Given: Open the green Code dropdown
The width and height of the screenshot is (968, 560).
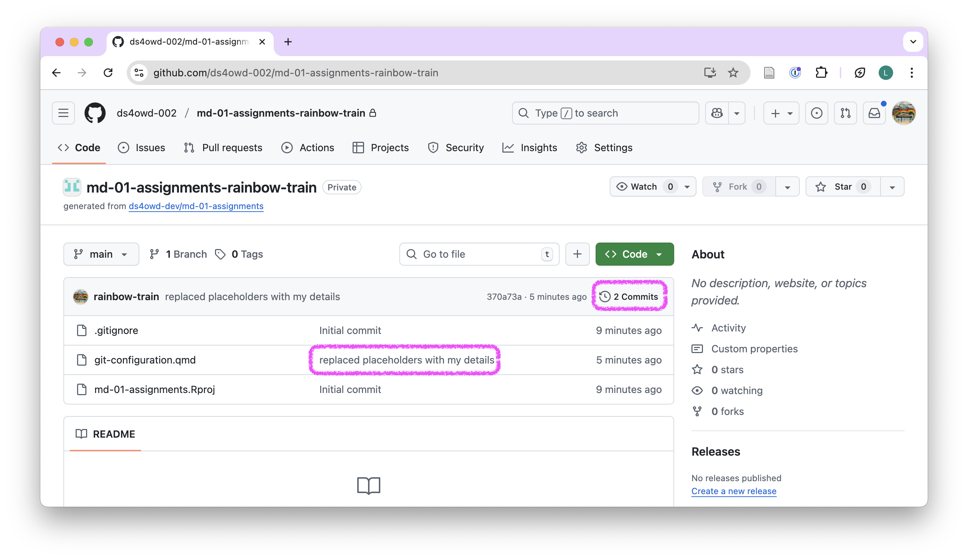Looking at the screenshot, I should (634, 254).
